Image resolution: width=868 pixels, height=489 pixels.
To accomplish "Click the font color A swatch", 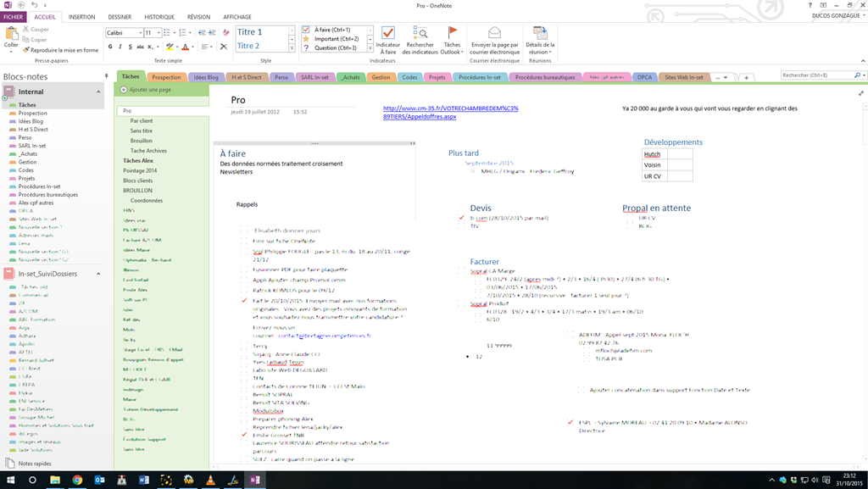I will coord(186,47).
